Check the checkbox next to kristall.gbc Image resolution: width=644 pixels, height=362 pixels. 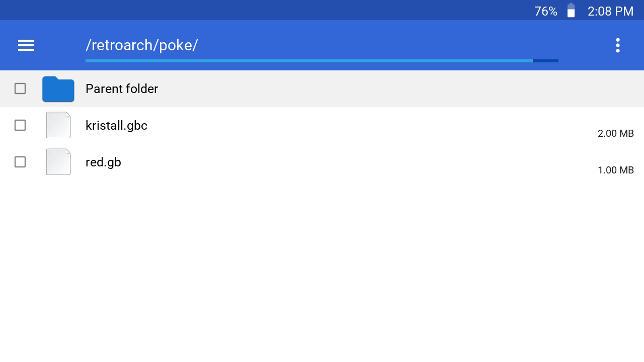[x=20, y=125]
